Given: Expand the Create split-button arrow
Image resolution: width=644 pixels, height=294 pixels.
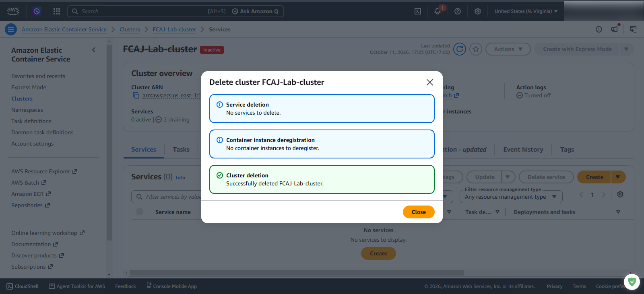Looking at the screenshot, I should click(618, 177).
